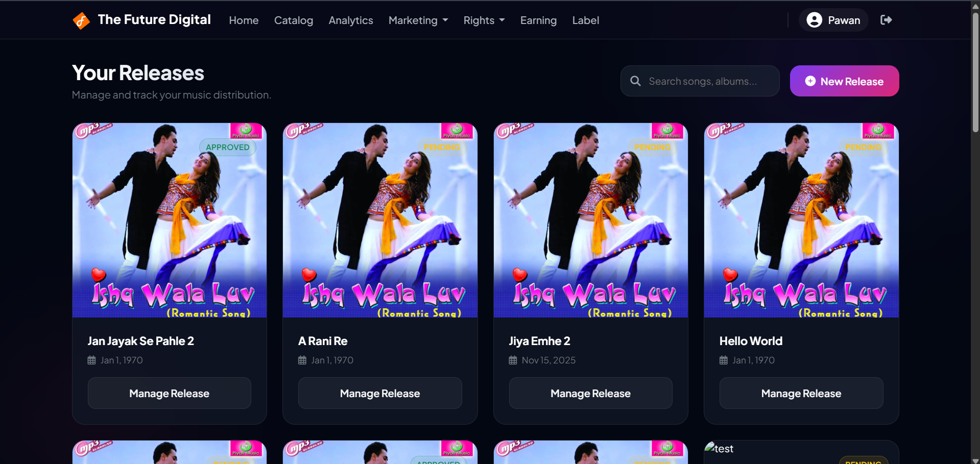
Task: Click calendar icon under Hello World
Action: tap(724, 360)
